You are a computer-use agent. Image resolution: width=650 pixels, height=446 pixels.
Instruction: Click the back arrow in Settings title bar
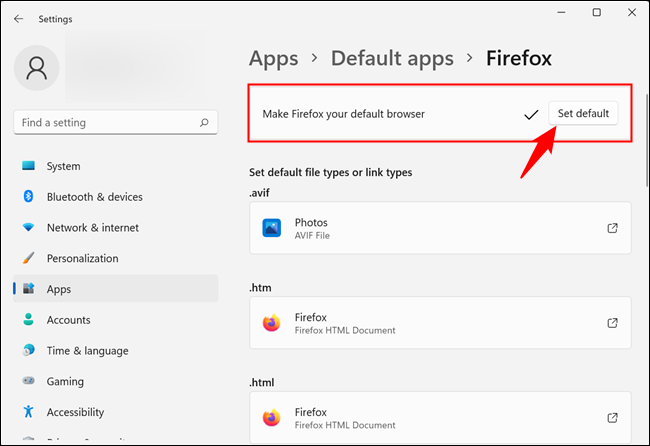(x=19, y=18)
